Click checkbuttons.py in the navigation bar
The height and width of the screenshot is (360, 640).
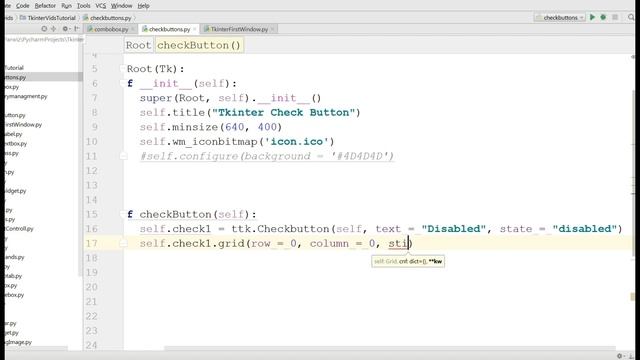coord(107,18)
